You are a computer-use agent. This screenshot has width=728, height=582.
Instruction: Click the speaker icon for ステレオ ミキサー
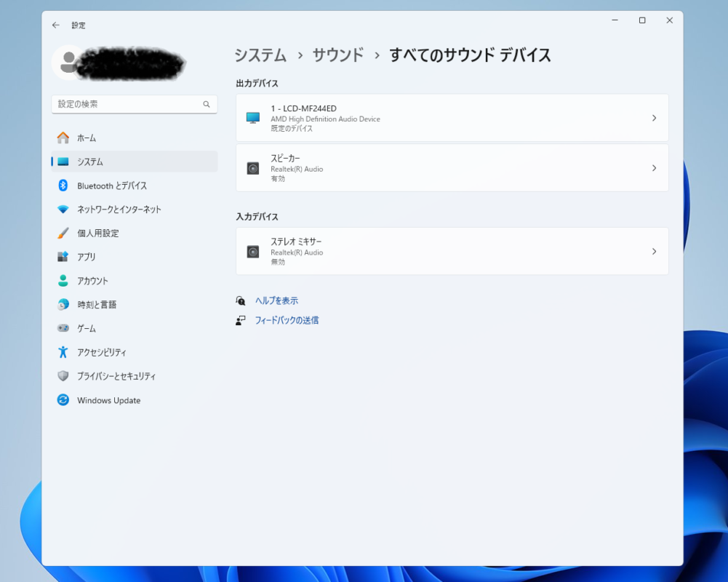253,252
